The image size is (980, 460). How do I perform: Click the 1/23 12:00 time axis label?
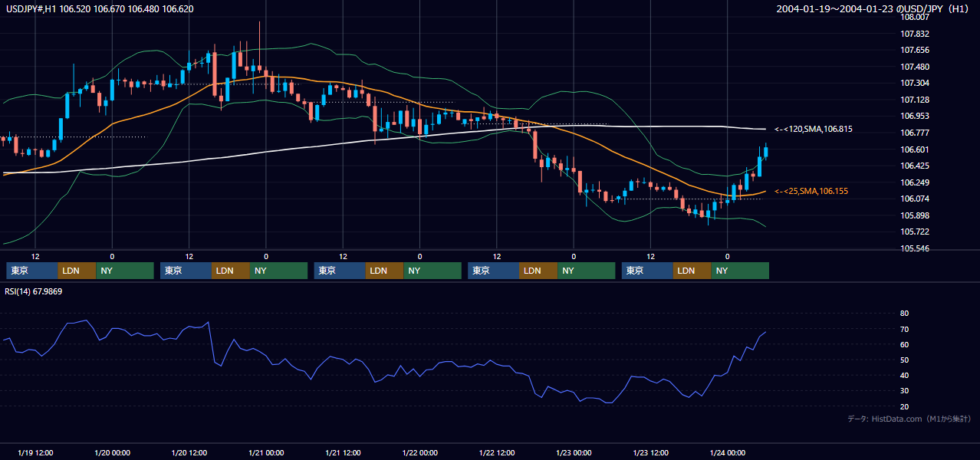pos(650,452)
